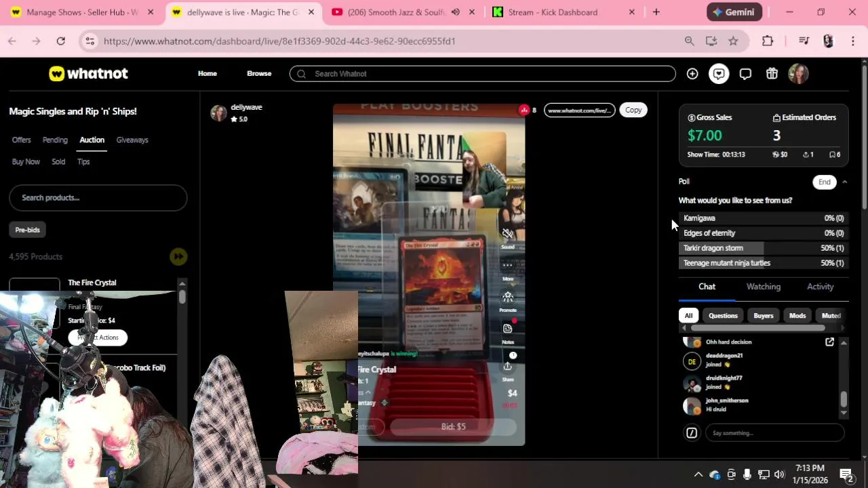This screenshot has height=488, width=868.
Task: Click the Whatnot logo
Action: [x=88, y=73]
